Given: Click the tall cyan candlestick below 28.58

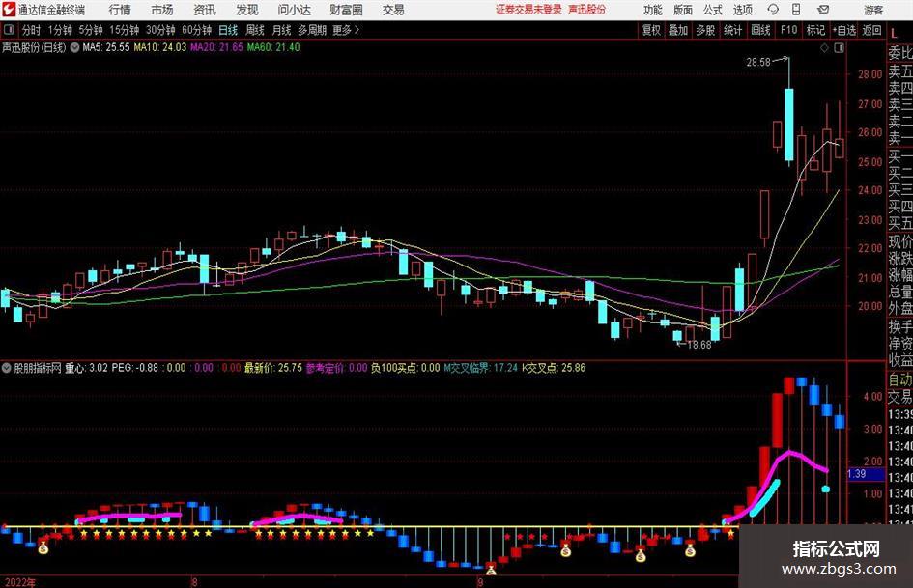Looking at the screenshot, I should 789,125.
